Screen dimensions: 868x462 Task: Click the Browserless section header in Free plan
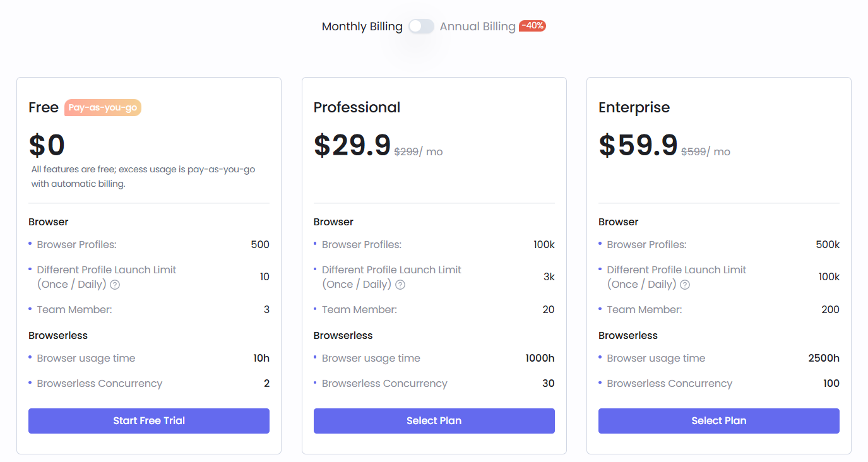(57, 335)
